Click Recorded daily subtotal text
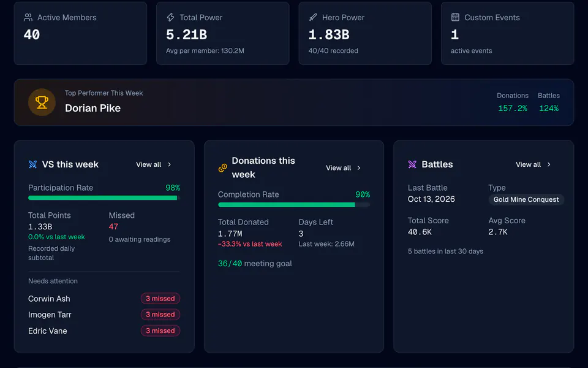The width and height of the screenshot is (588, 368). [x=51, y=253]
